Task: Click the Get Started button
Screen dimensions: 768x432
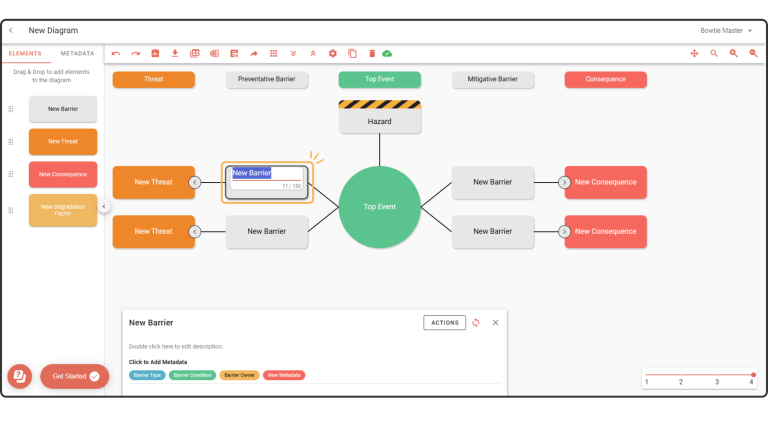Action: [74, 376]
